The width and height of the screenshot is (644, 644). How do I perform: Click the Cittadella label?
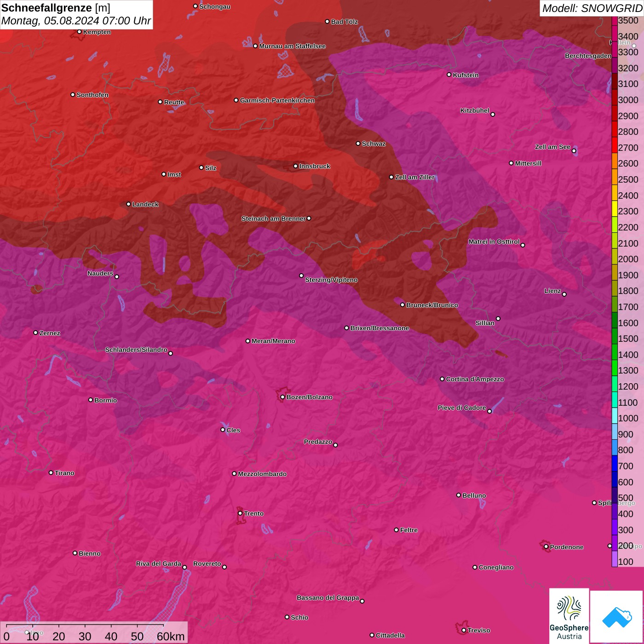pyautogui.click(x=390, y=635)
